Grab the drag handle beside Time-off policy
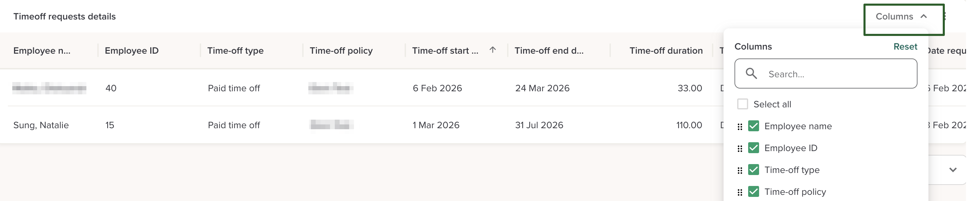 (x=740, y=192)
